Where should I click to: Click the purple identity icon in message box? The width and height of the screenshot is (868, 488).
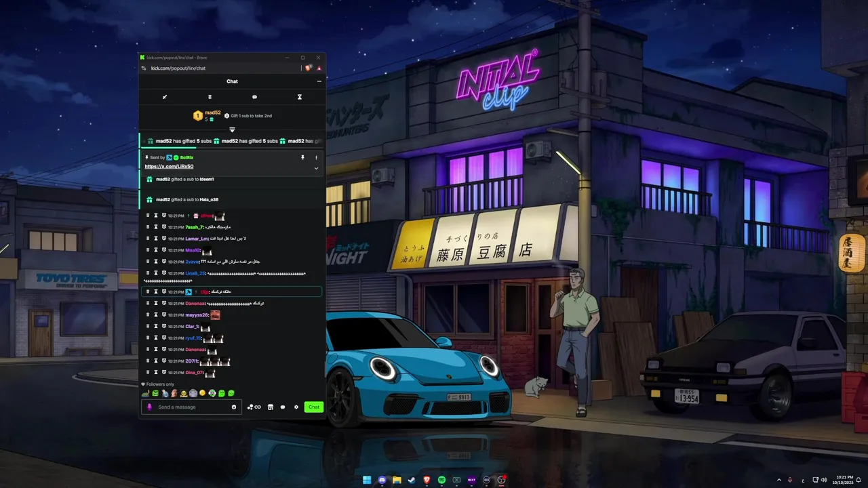pos(149,407)
